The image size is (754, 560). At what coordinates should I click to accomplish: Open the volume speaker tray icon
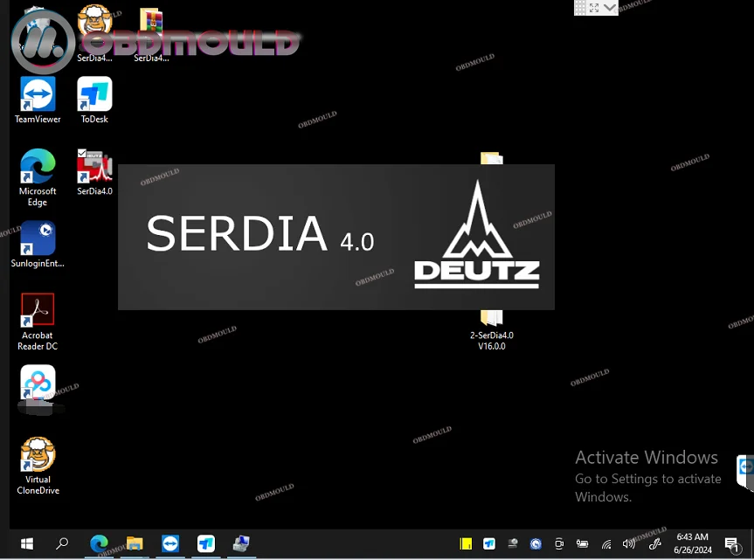click(628, 543)
